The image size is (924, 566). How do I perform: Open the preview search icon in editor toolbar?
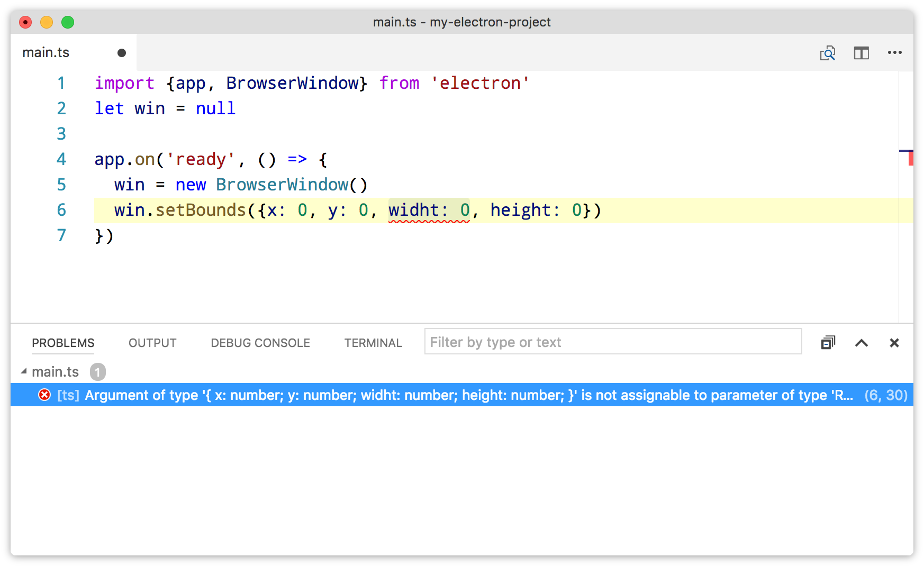(x=828, y=53)
